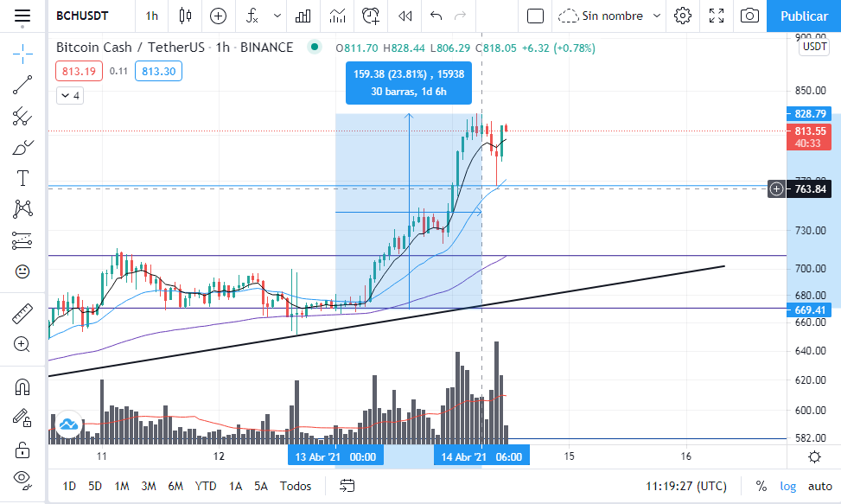Open candlestick chart style selector
Viewport: 841px width, 504px height.
185,16
